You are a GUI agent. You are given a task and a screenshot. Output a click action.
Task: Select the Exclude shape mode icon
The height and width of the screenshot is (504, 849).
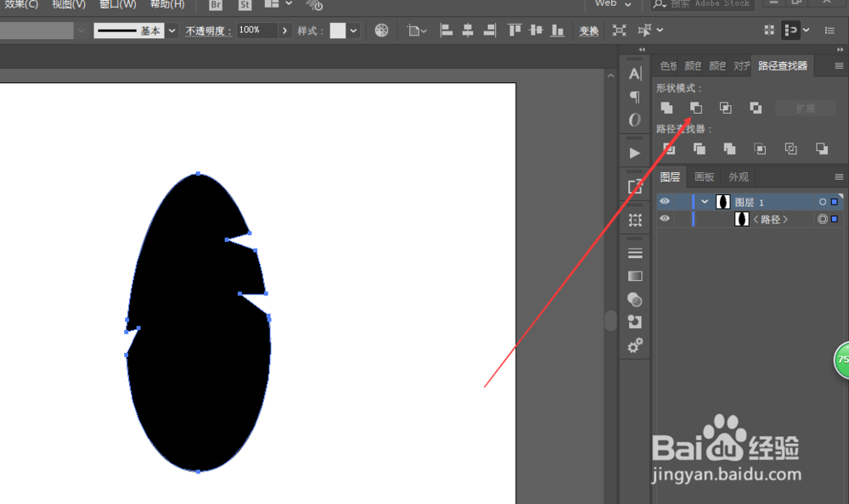pos(756,108)
